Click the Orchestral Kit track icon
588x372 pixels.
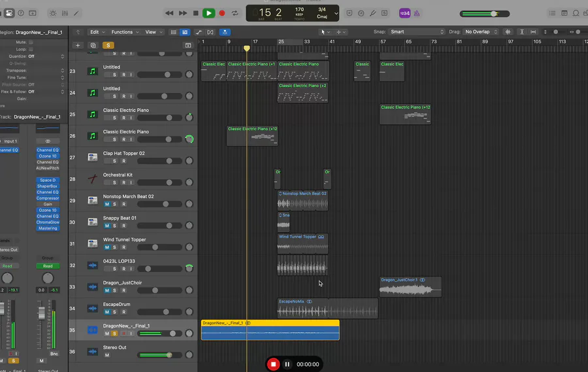[92, 179]
